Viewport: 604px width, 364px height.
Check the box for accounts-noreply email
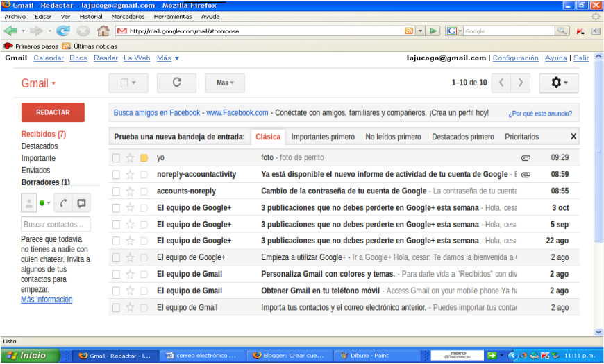click(x=117, y=191)
